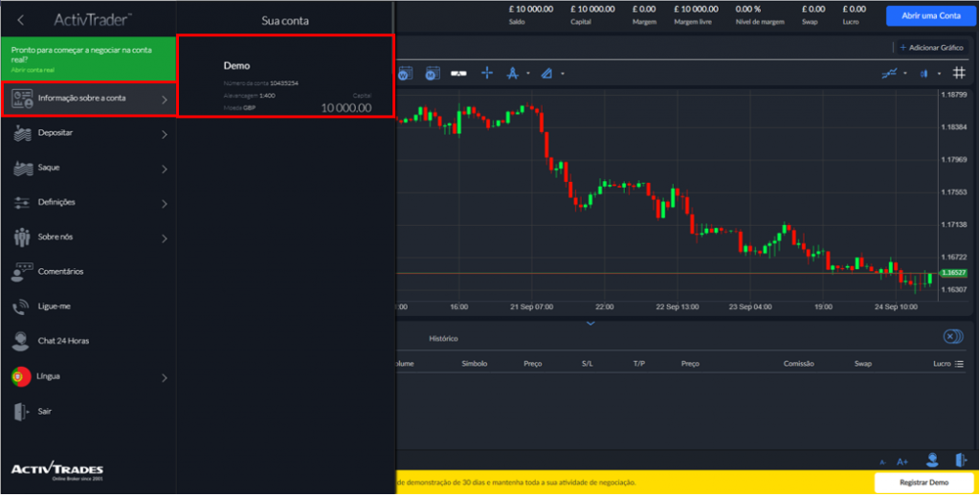
Task: Activate the crosshair cursor tool
Action: coord(487,73)
